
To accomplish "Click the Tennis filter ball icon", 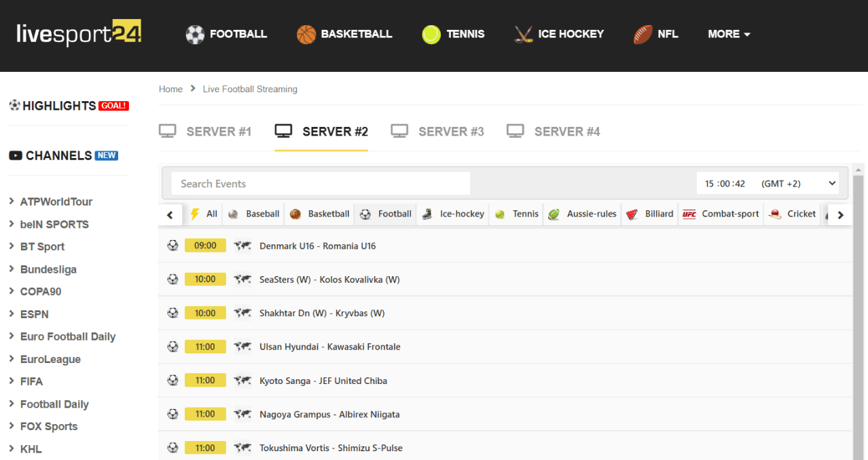I will (x=500, y=214).
